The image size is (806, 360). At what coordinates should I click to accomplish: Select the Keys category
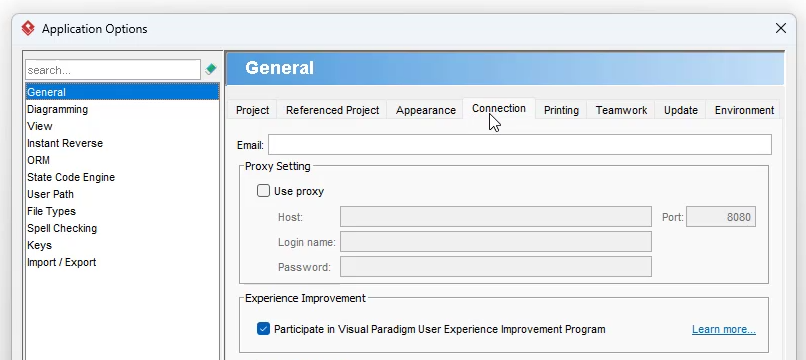(x=122, y=245)
